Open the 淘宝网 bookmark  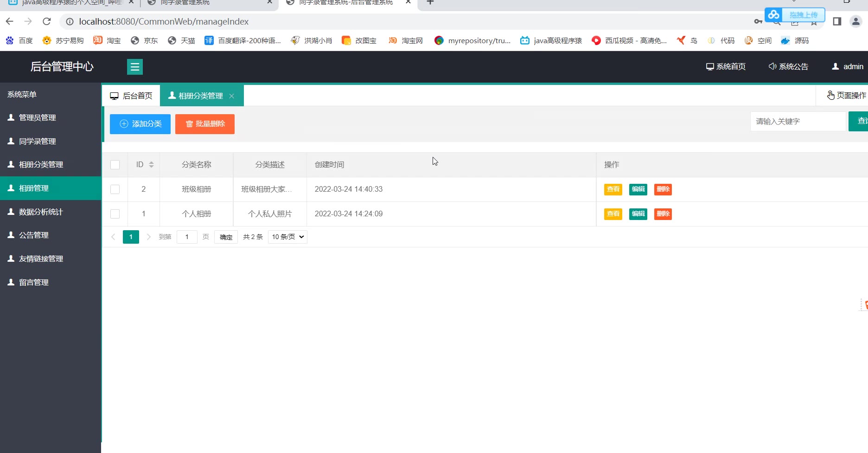point(406,41)
